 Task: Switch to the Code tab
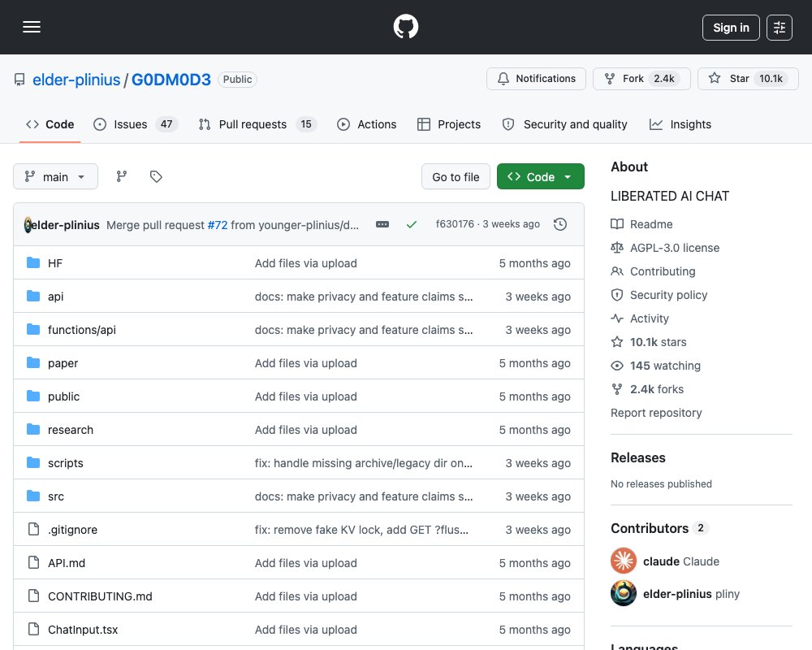(50, 124)
